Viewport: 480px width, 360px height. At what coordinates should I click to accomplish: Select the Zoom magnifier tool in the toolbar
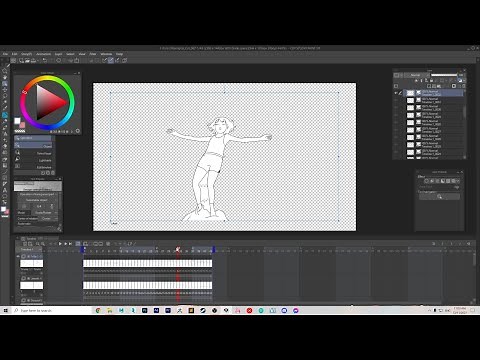click(4, 71)
